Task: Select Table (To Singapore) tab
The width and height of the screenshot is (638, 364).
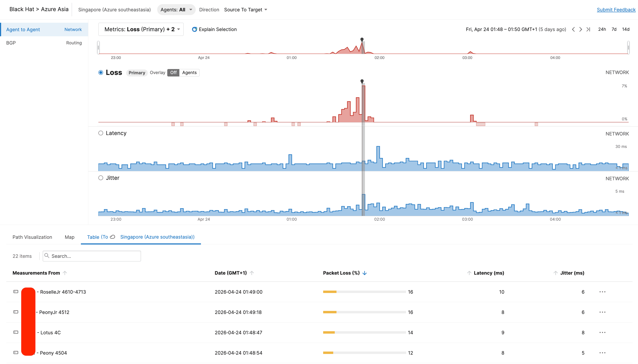Action: coord(141,237)
